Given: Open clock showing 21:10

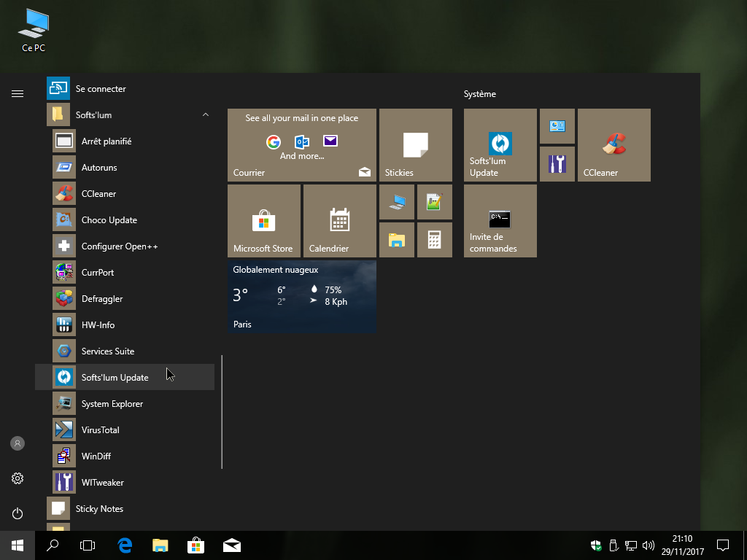Looking at the screenshot, I should 682,545.
